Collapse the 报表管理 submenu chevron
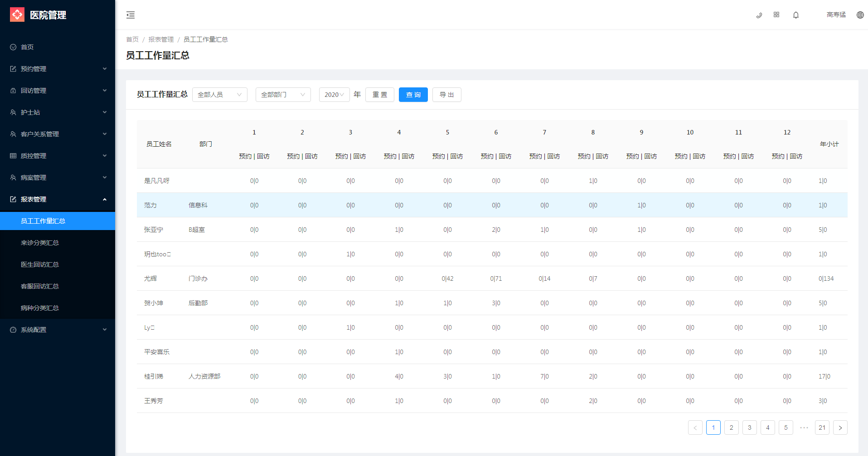 (105, 199)
